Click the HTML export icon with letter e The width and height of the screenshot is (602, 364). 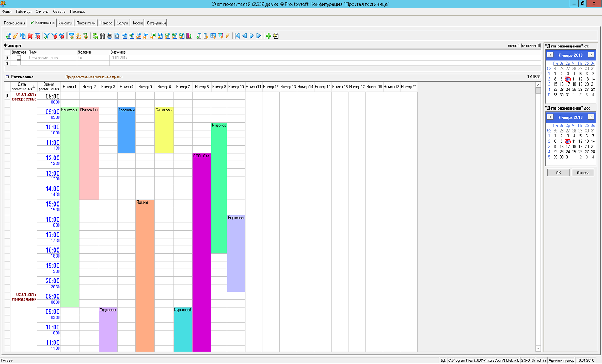pos(160,35)
